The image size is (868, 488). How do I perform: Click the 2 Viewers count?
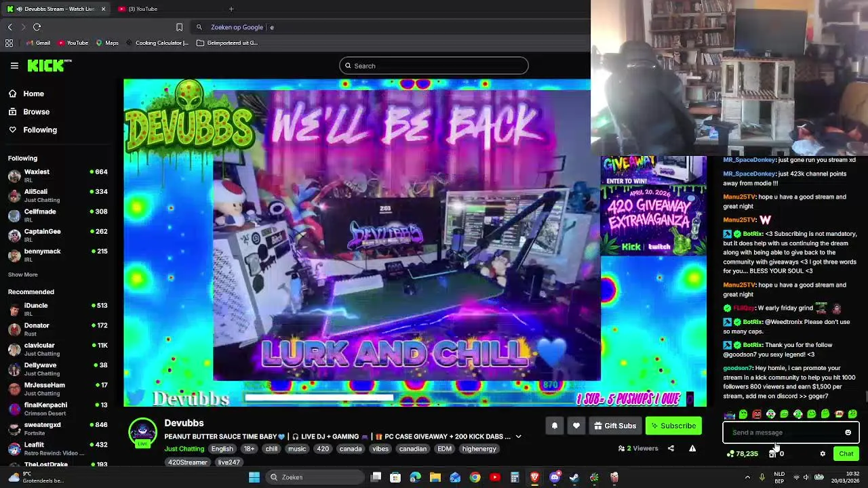pos(638,448)
